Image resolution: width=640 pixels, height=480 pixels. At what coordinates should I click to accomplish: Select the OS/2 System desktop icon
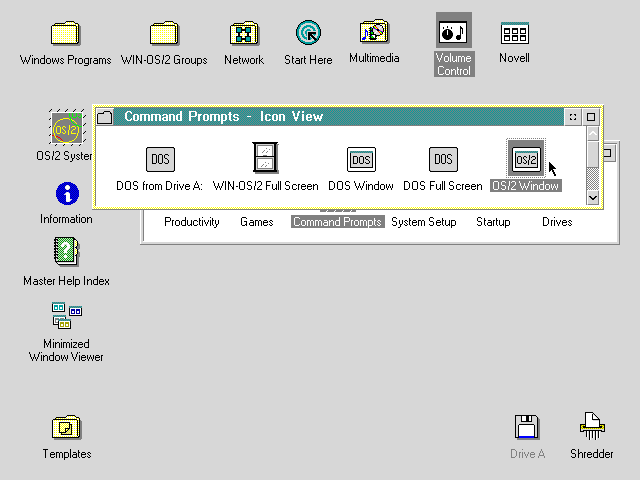67,127
